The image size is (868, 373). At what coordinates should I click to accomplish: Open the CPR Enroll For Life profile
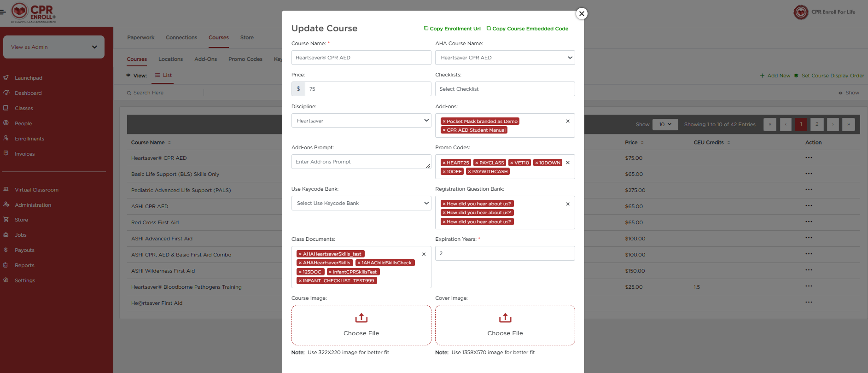[x=824, y=12]
